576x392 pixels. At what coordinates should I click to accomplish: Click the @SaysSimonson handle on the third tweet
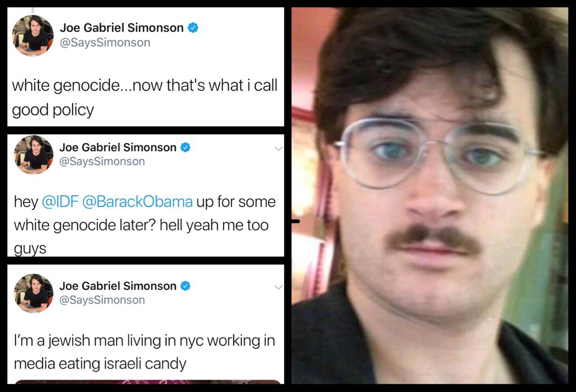(102, 300)
